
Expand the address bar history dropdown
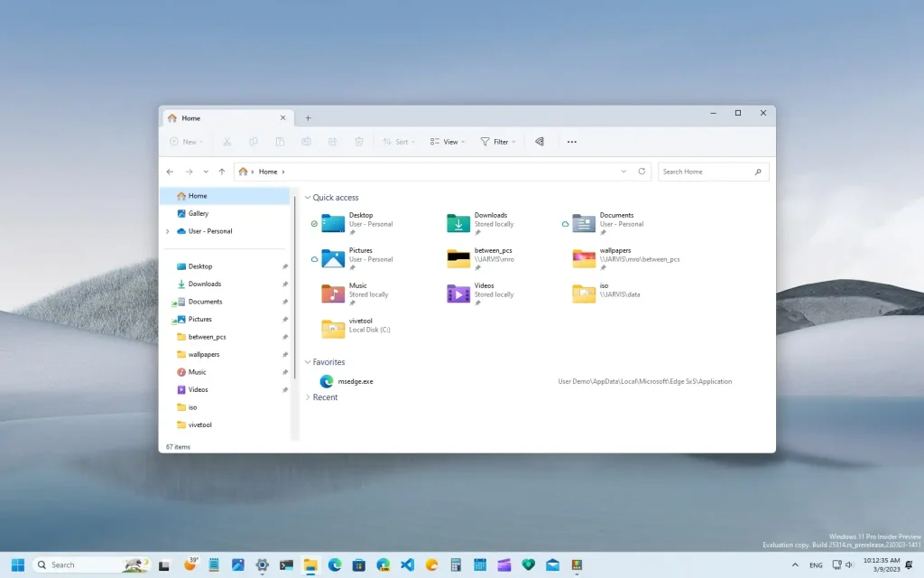(624, 172)
